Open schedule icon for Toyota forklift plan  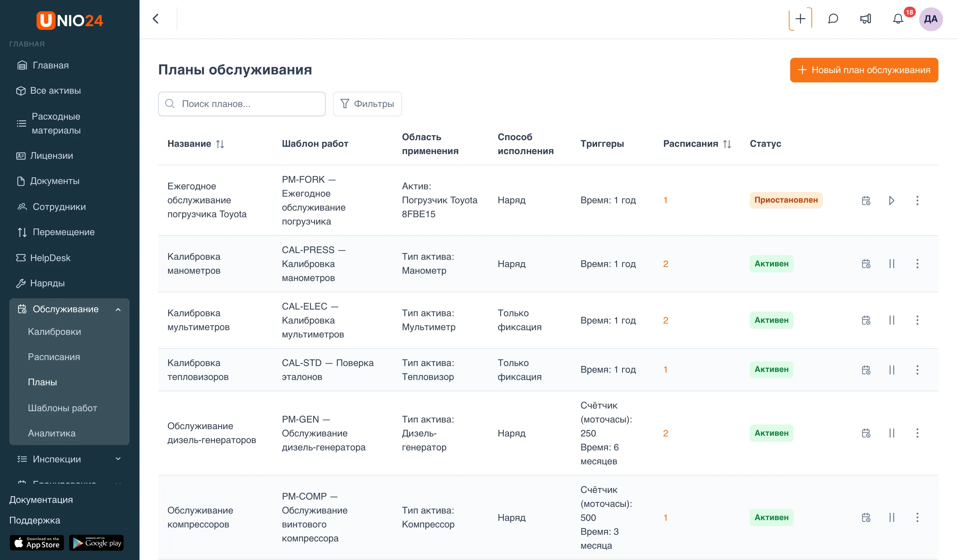click(866, 201)
